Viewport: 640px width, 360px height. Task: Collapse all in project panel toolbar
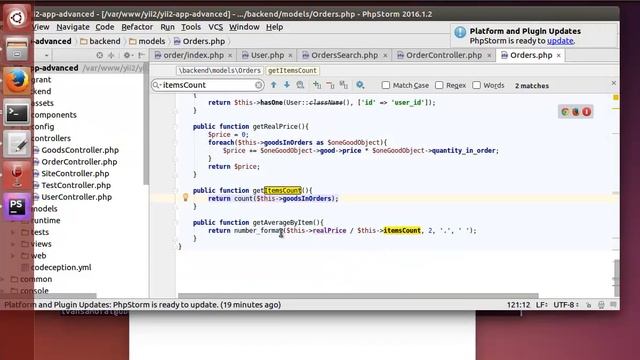pyautogui.click(x=111, y=55)
